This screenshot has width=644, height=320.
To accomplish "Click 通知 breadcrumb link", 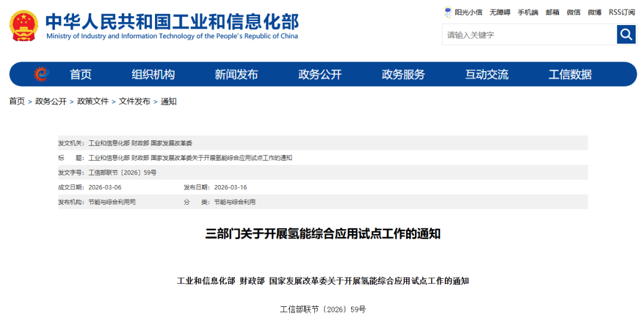I will click(x=169, y=101).
